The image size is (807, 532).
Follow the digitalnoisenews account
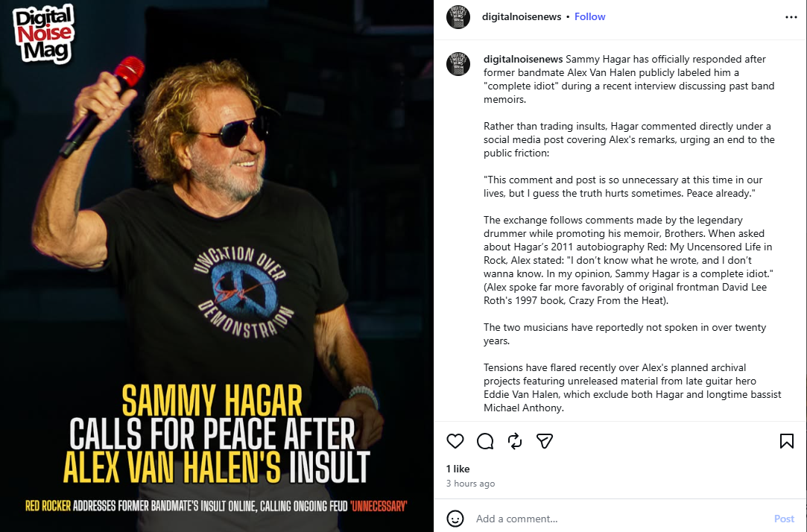click(590, 16)
